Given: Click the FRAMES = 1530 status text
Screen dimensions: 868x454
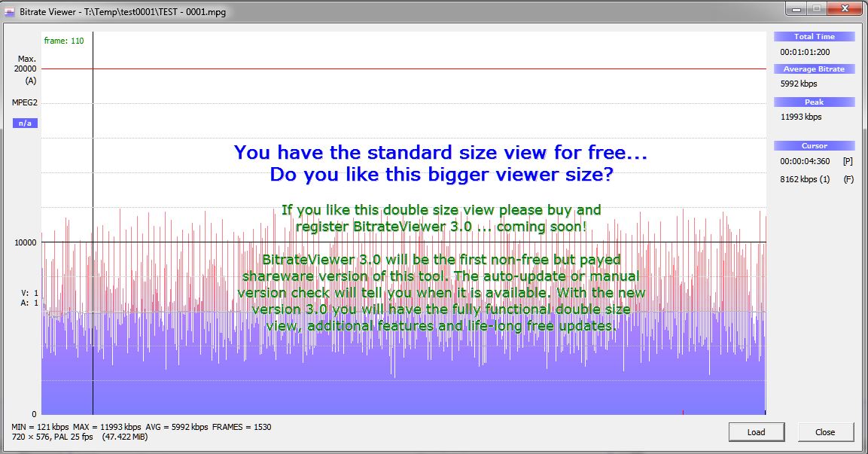Looking at the screenshot, I should coord(242,427).
